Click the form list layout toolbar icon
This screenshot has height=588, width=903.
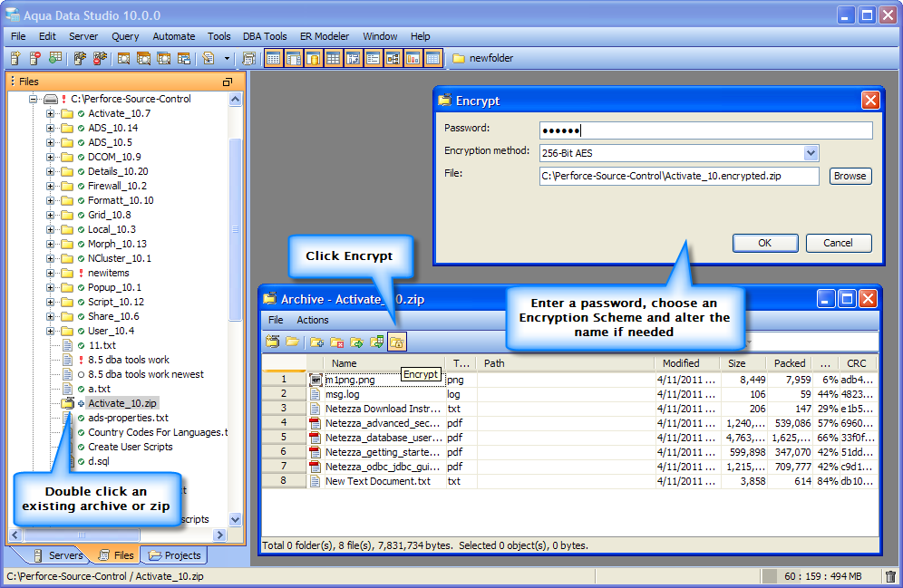(x=374, y=58)
